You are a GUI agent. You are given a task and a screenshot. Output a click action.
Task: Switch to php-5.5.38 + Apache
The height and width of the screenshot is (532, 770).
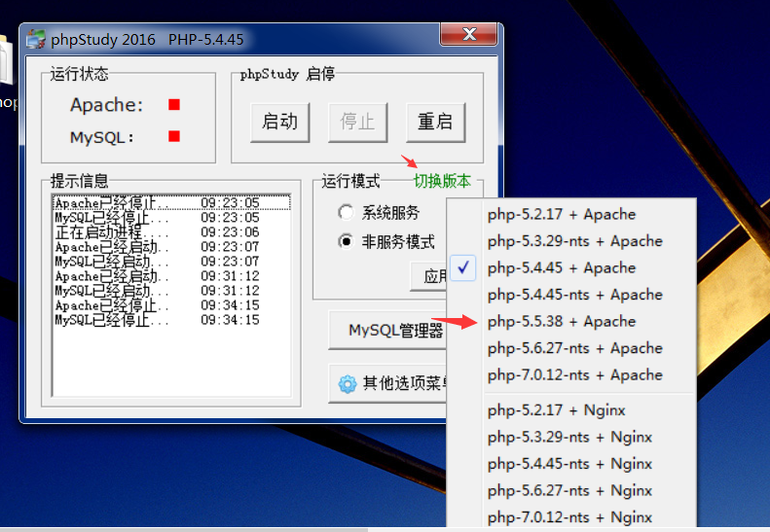[x=571, y=322]
